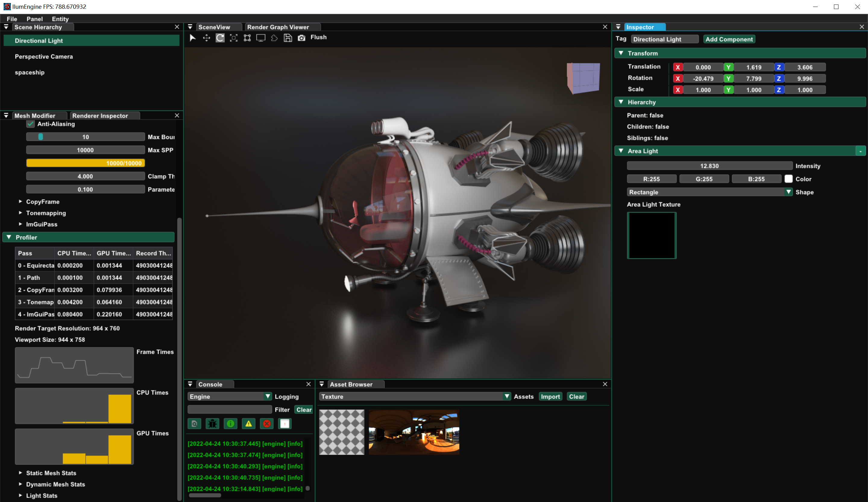The height and width of the screenshot is (502, 868).
Task: Toggle the trace log file filter
Action: point(194,423)
